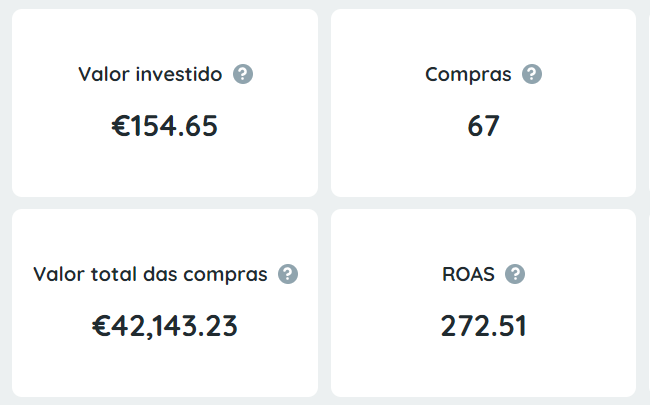The width and height of the screenshot is (650, 405).
Task: Click the Compras question mark icon
Action: point(532,74)
